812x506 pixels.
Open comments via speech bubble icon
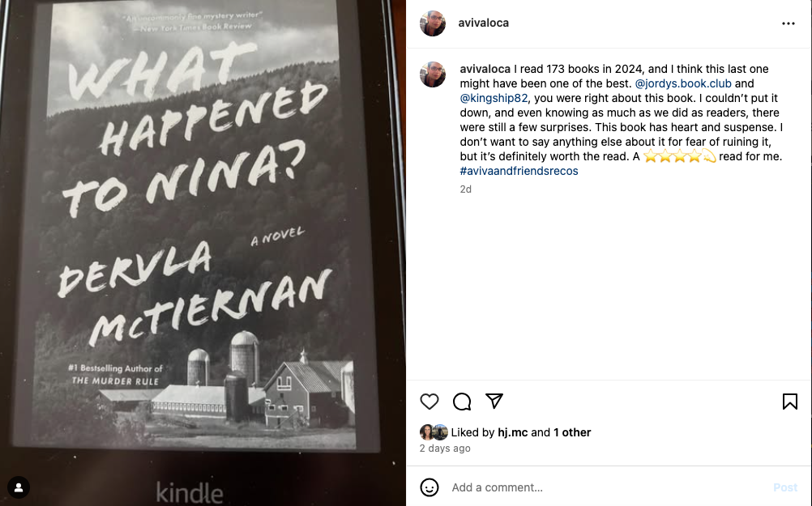tap(462, 402)
